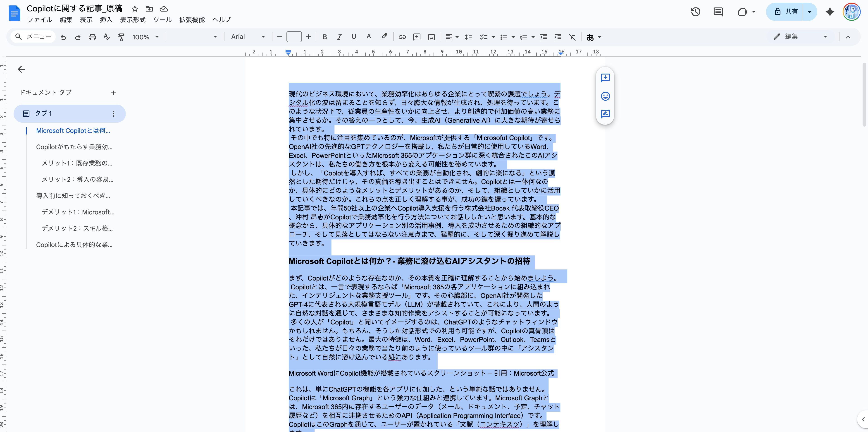Viewport: 868px width, 432px height.
Task: Jump to Microsoft Copilotとは何 outline heading
Action: (73, 130)
